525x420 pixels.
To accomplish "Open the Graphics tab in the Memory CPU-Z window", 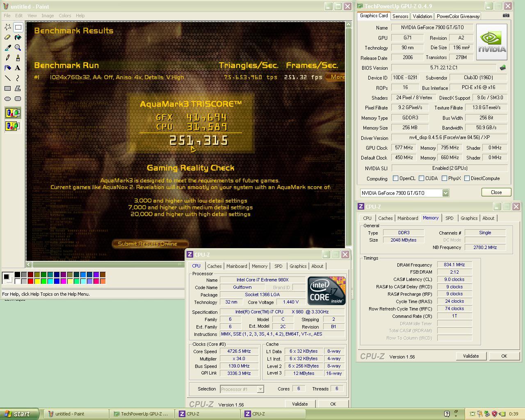I will click(x=469, y=218).
